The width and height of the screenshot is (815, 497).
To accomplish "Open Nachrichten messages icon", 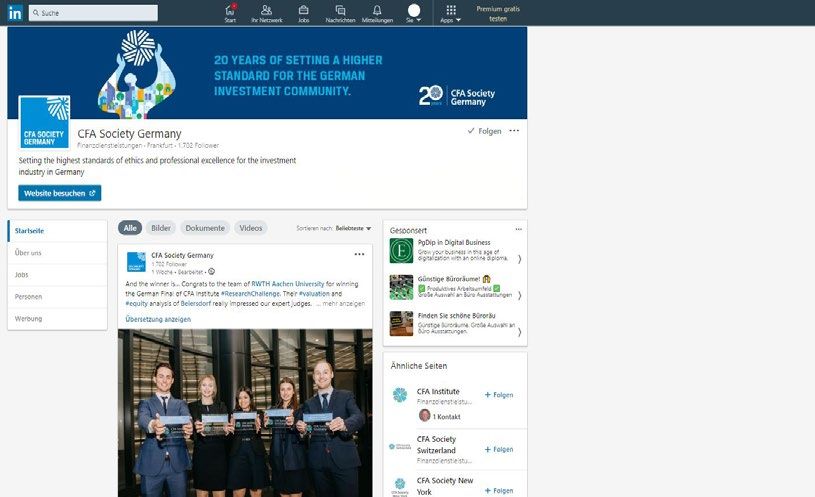I will point(340,14).
